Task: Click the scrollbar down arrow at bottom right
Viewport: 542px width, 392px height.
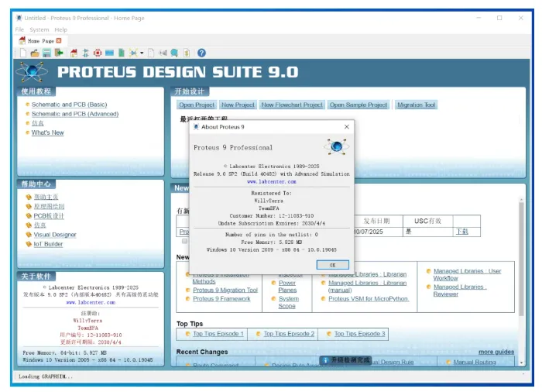Action: coord(521,363)
